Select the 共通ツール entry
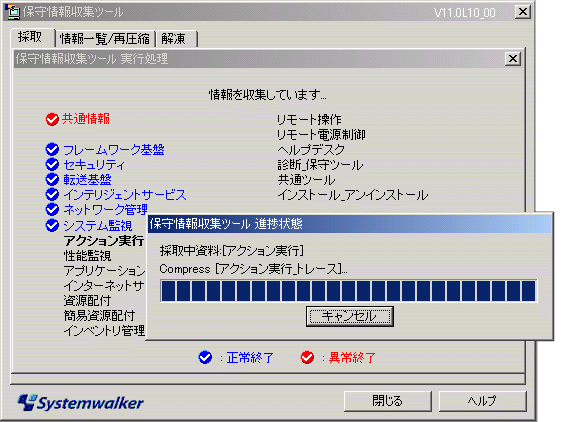This screenshot has height=422, width=565. 306,179
